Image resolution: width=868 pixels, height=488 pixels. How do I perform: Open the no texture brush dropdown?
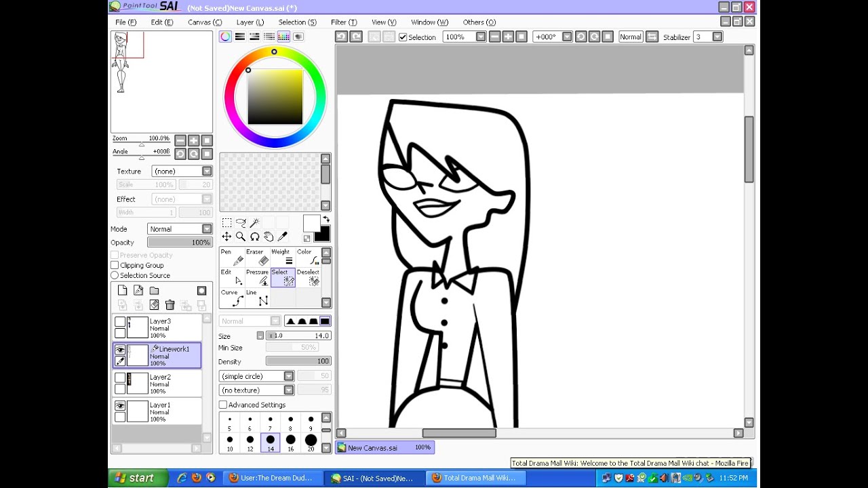(x=257, y=390)
